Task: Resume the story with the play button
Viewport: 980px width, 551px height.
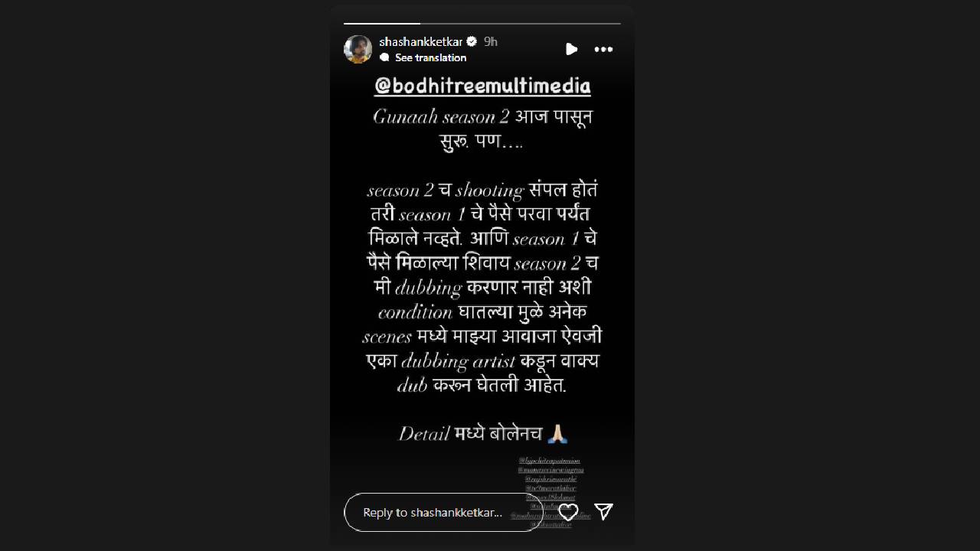Action: tap(571, 49)
